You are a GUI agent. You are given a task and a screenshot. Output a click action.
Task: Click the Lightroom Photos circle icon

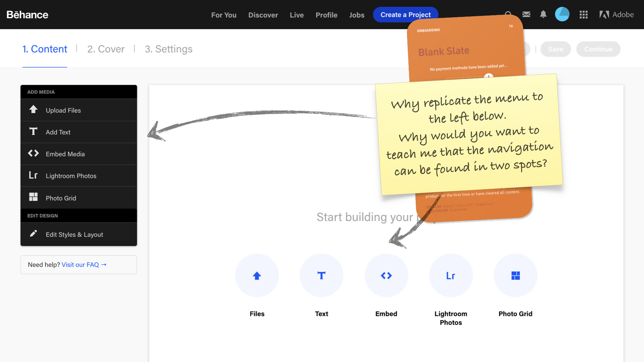(x=451, y=276)
